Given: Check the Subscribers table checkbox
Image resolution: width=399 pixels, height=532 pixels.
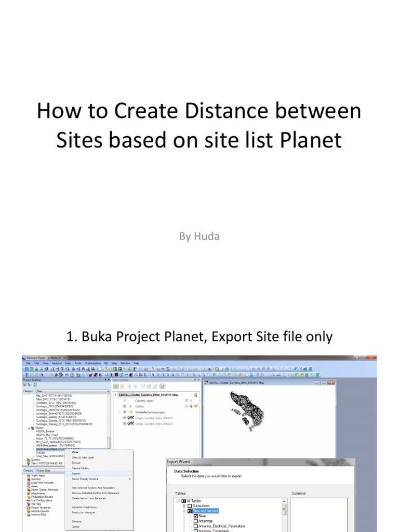Looking at the screenshot, I should (190, 506).
